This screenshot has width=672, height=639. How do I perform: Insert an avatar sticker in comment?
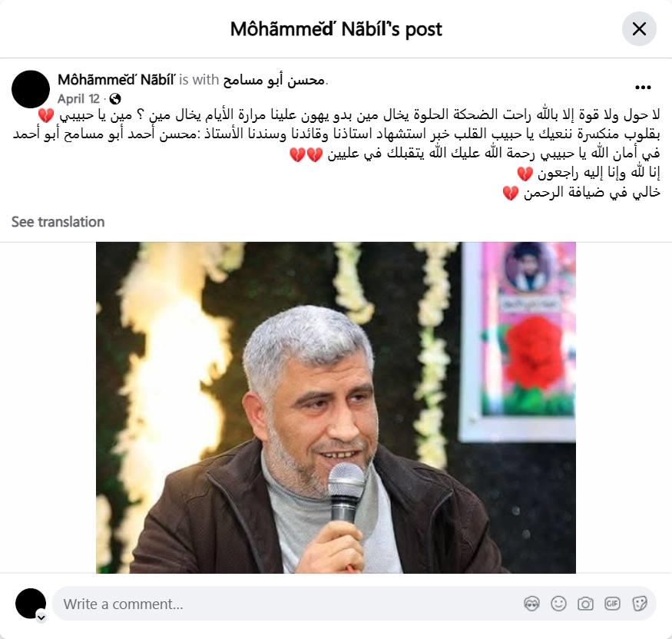point(531,604)
